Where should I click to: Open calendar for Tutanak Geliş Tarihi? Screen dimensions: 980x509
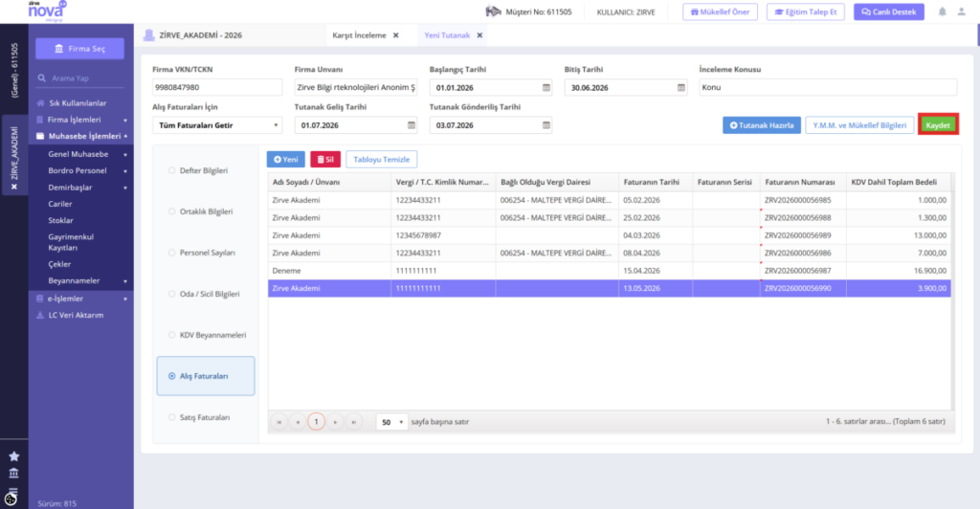[x=412, y=125]
